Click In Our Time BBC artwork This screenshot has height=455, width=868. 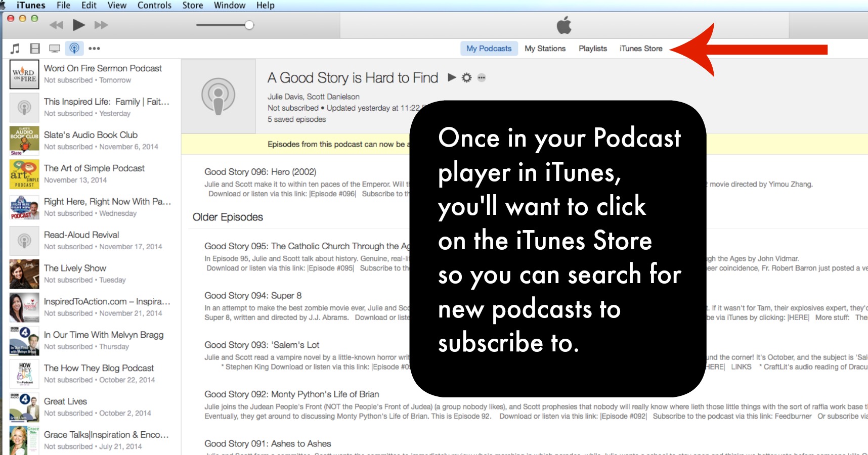24,341
